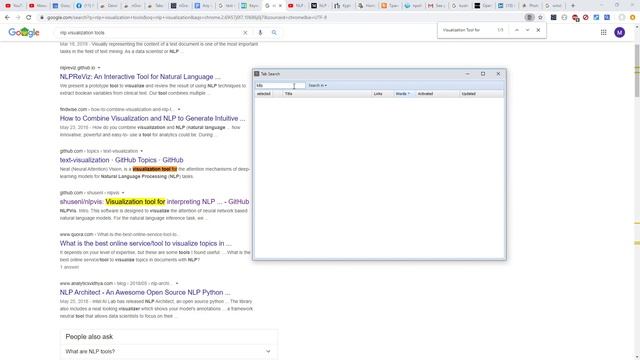
Task: Open the Search in dropdown in Tab Search
Action: pyautogui.click(x=318, y=85)
